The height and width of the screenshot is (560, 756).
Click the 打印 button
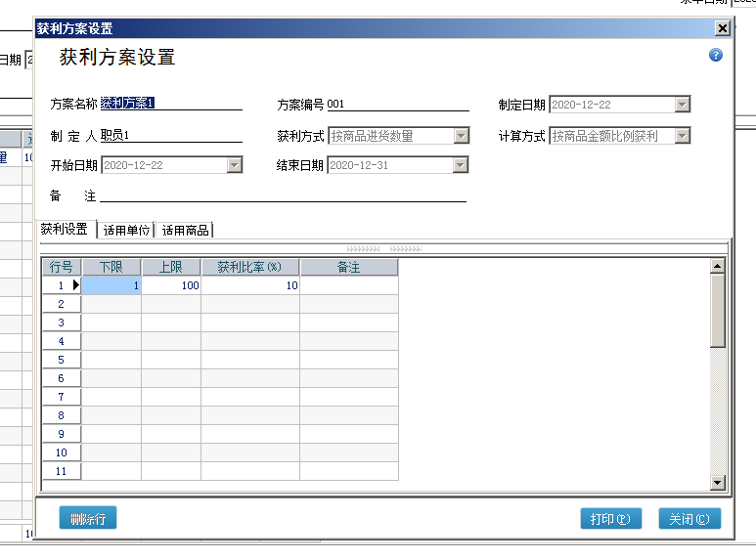point(610,519)
